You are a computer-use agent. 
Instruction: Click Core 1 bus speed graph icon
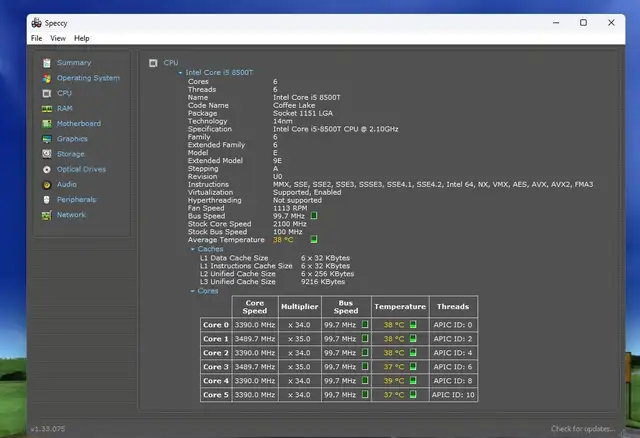[x=365, y=338]
